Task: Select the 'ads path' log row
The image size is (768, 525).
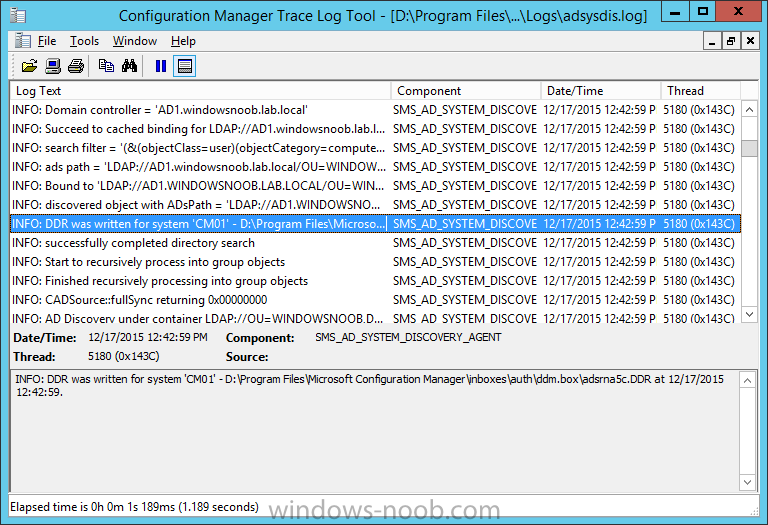Action: [x=375, y=167]
